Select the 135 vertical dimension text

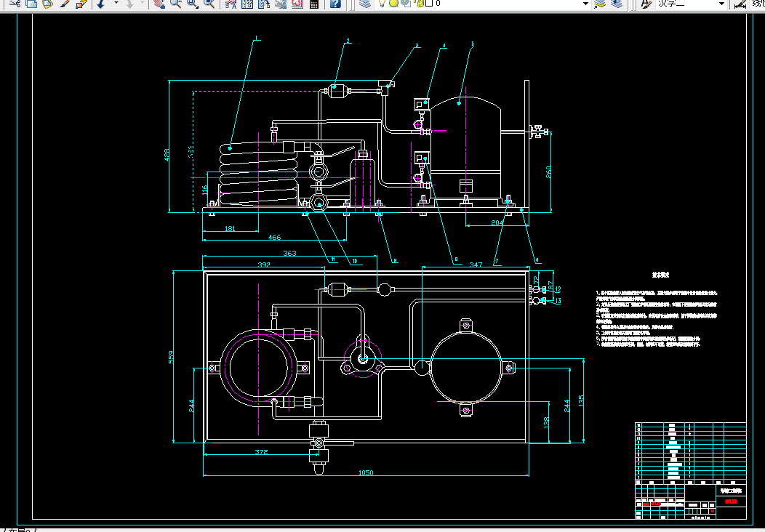[581, 401]
